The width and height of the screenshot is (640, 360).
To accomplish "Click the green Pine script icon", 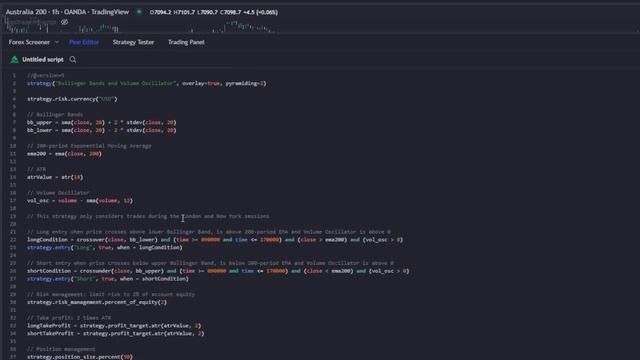I will tap(14, 60).
